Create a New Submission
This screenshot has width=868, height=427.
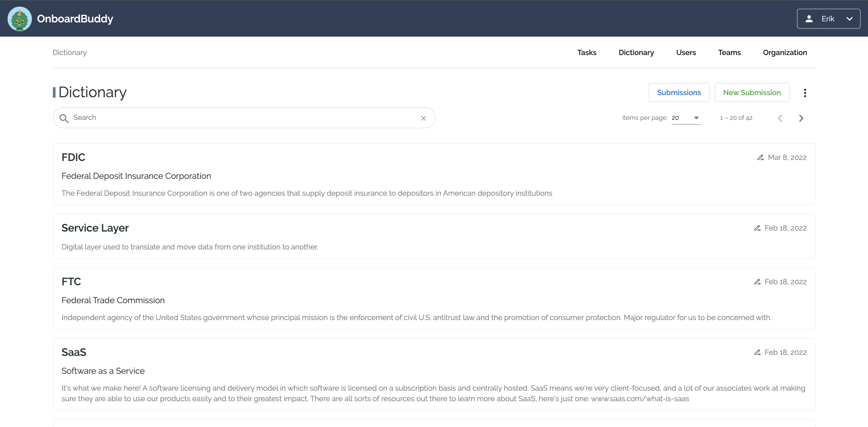751,92
